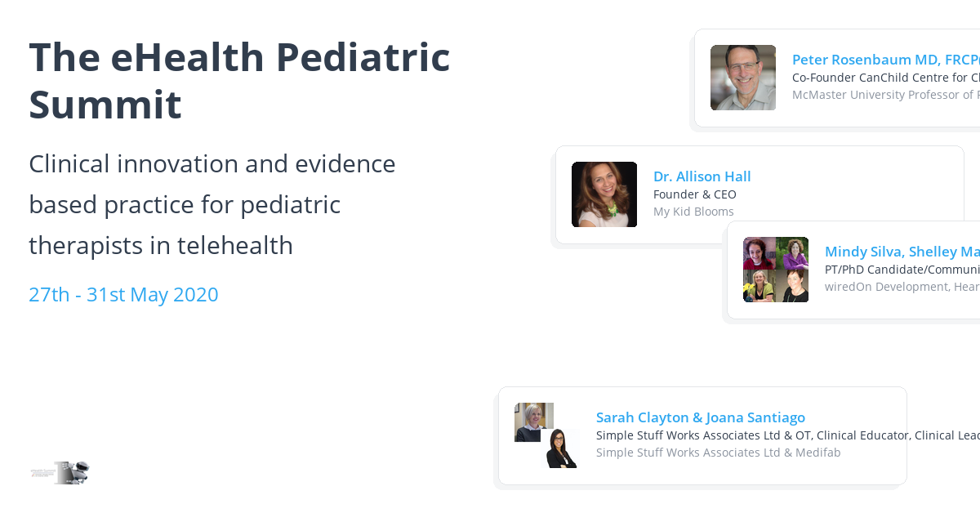Click the summit logo in the corner
Viewport: 980px width, 513px height.
click(x=60, y=472)
